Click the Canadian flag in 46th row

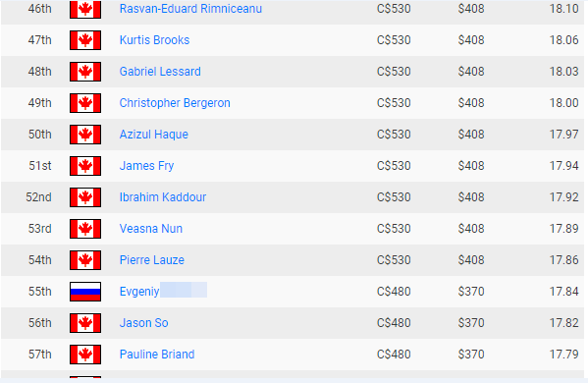(x=85, y=9)
